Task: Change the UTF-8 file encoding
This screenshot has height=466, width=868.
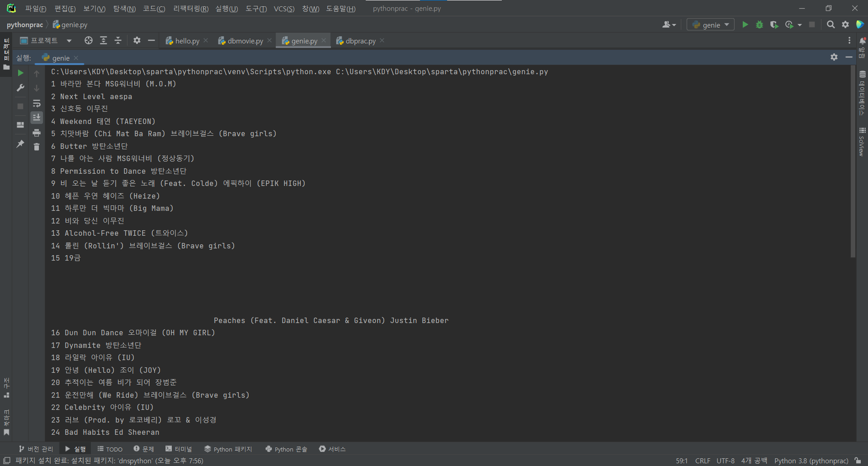Action: (x=726, y=461)
